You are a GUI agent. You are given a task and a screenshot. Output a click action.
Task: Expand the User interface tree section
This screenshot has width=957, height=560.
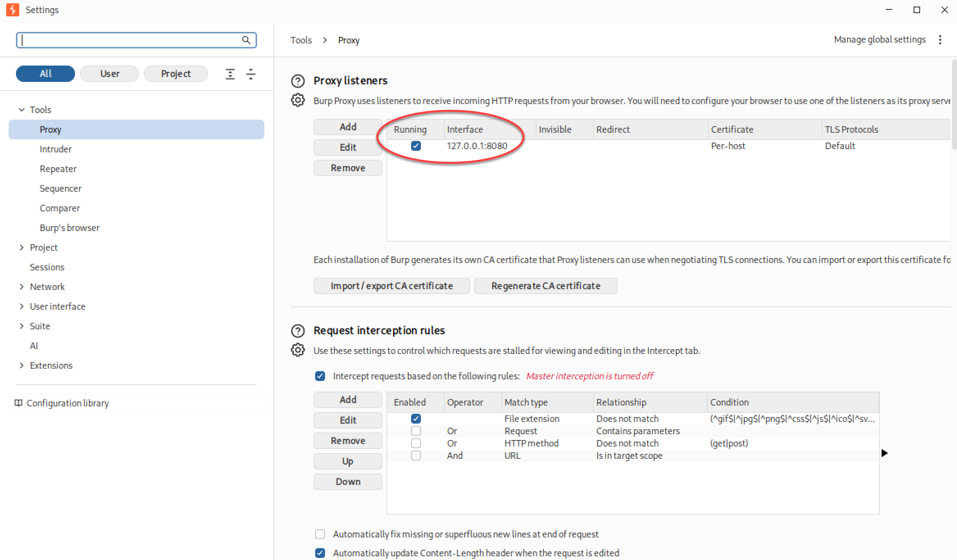click(22, 306)
